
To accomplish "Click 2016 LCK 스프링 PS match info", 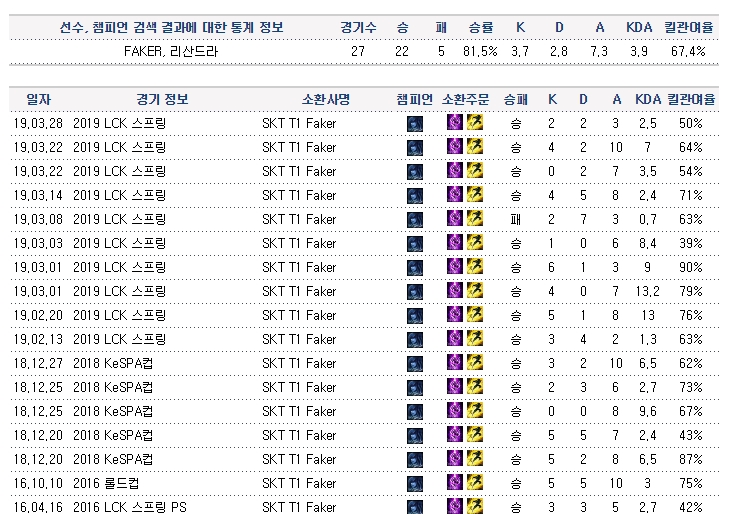I will (130, 507).
